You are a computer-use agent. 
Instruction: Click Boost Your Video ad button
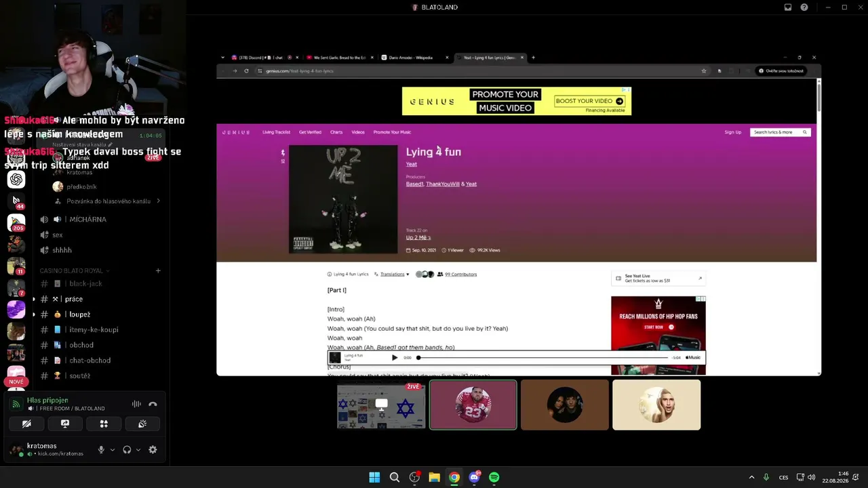coord(589,101)
